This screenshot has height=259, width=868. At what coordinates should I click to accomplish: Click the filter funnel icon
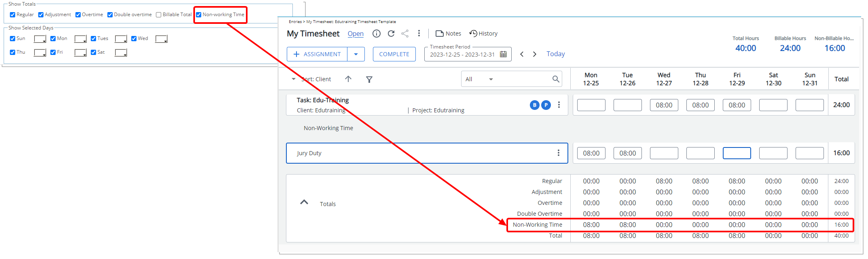[x=369, y=79]
